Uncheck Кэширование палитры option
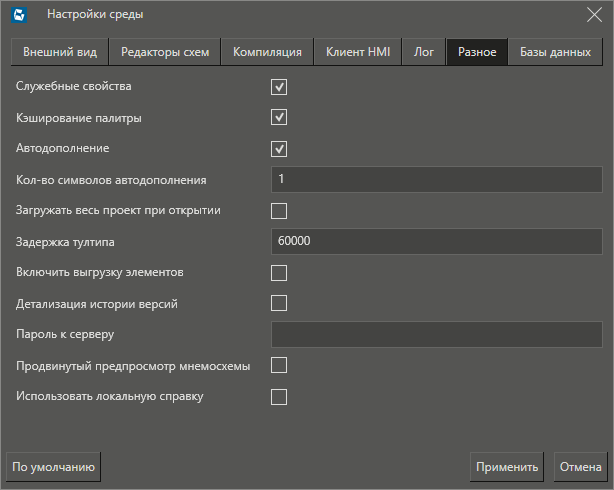Viewport: 614px width, 490px height. (279, 118)
